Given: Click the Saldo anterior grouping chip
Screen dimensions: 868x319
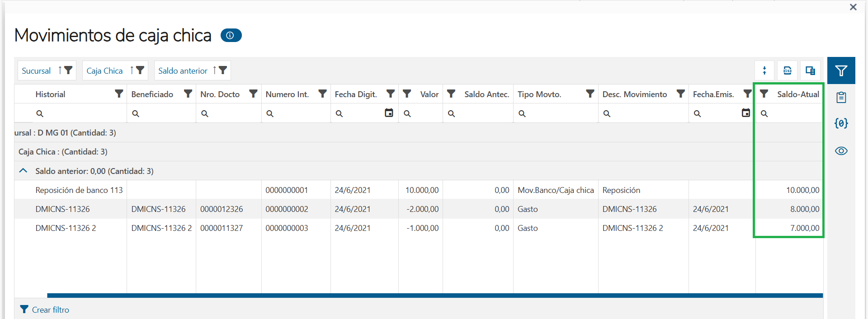Looking at the screenshot, I should pos(183,71).
